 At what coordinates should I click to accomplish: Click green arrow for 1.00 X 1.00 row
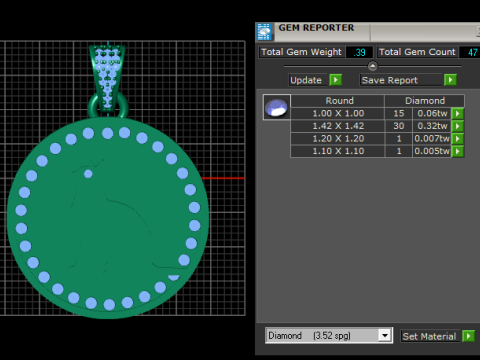[458, 113]
